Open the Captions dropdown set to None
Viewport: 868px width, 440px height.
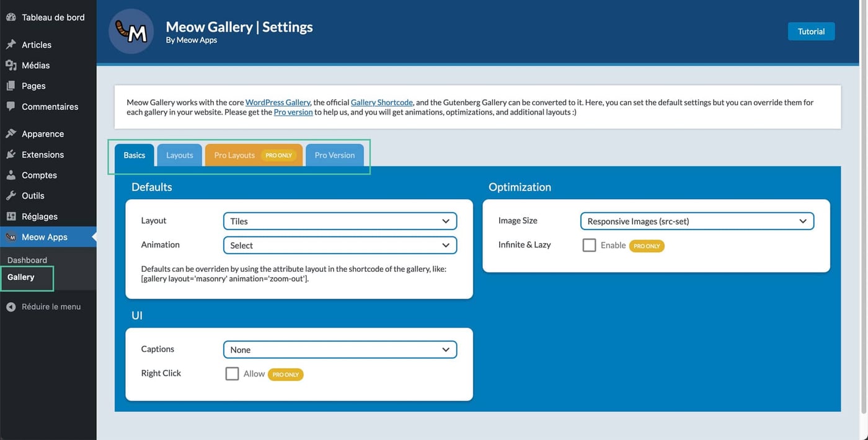click(x=340, y=349)
